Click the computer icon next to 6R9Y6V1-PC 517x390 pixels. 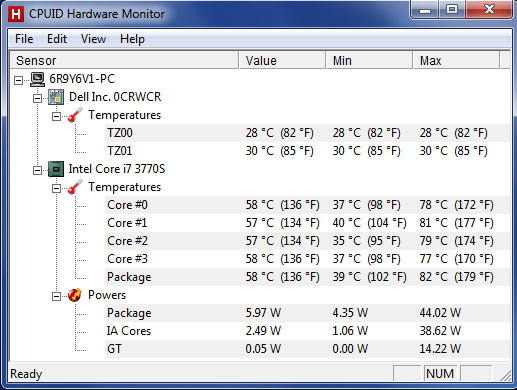tap(37, 79)
